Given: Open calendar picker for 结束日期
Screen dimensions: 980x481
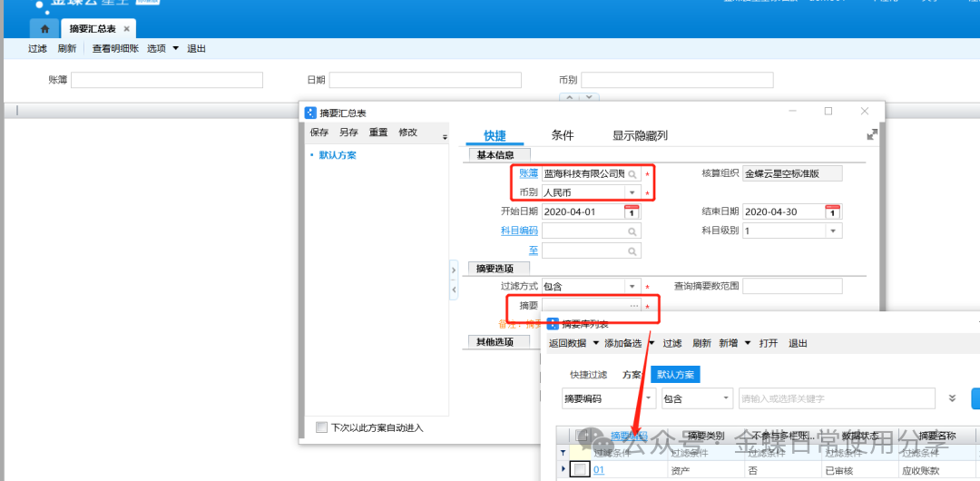Looking at the screenshot, I should (x=832, y=211).
